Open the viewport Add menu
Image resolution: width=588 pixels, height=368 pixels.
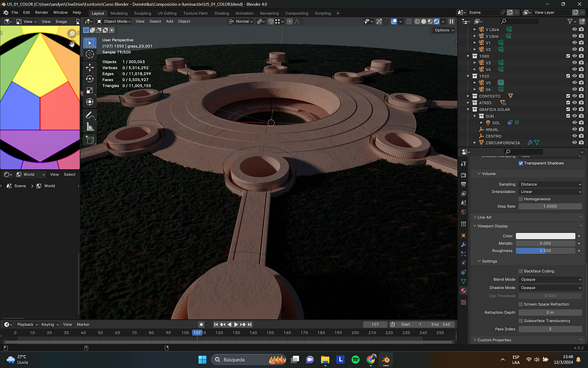pos(169,22)
